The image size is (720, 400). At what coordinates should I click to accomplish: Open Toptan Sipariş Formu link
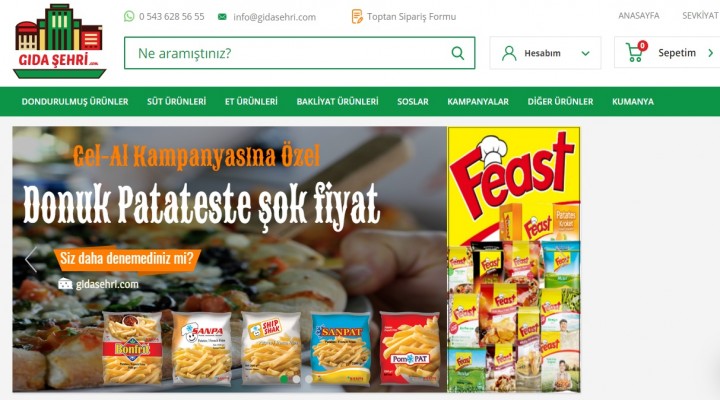coord(411,17)
